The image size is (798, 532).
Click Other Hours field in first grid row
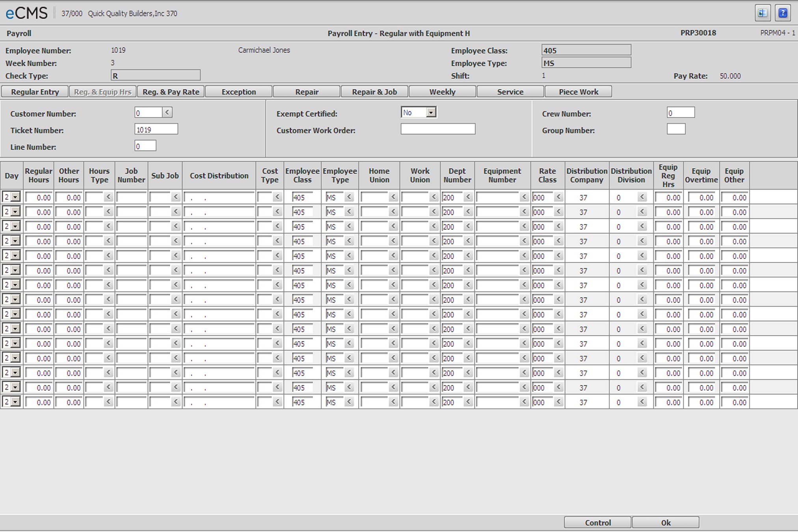[x=69, y=197]
